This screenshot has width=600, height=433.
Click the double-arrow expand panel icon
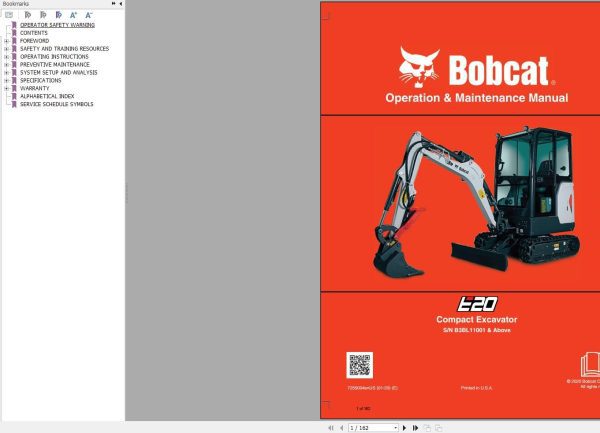pyautogui.click(x=114, y=3)
